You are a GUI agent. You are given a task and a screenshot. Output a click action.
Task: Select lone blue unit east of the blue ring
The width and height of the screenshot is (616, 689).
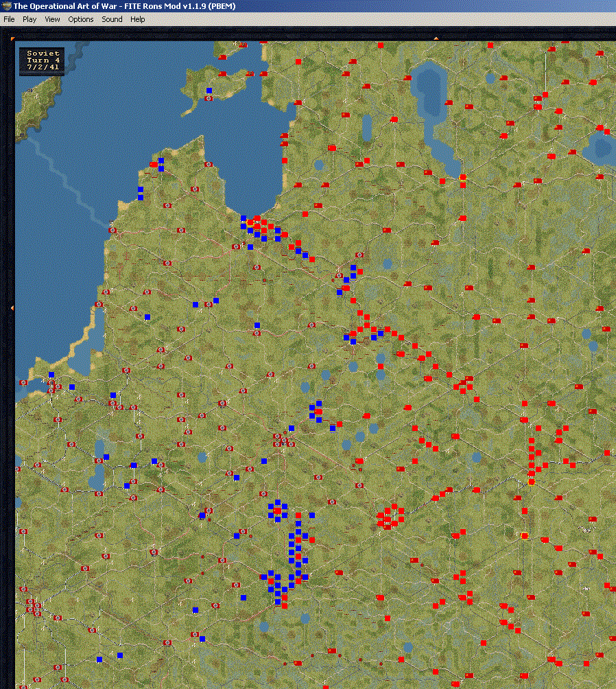[312, 515]
